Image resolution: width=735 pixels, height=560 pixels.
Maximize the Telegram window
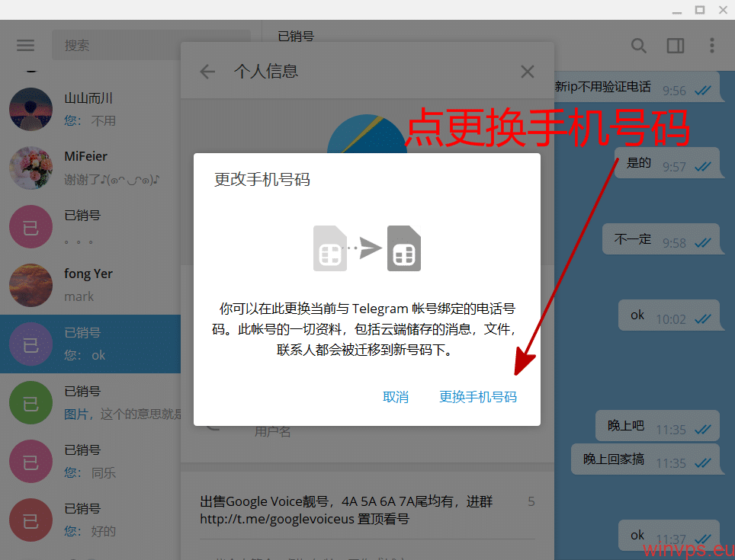[x=700, y=10]
